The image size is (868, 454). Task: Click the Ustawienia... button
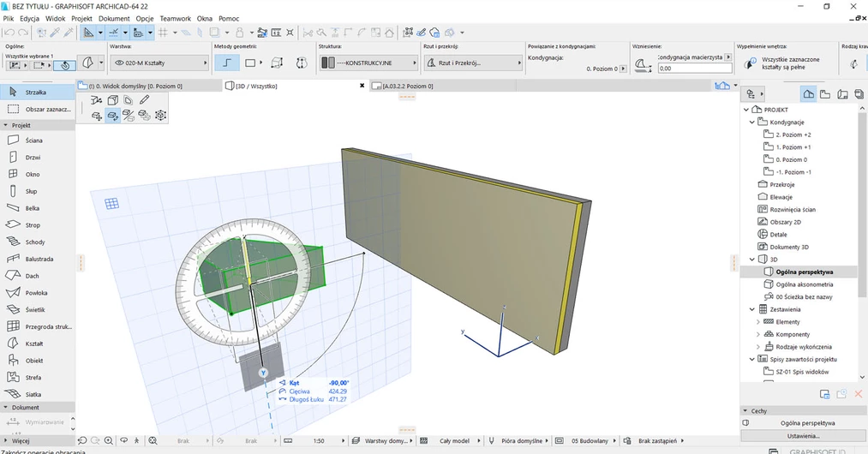pyautogui.click(x=803, y=436)
